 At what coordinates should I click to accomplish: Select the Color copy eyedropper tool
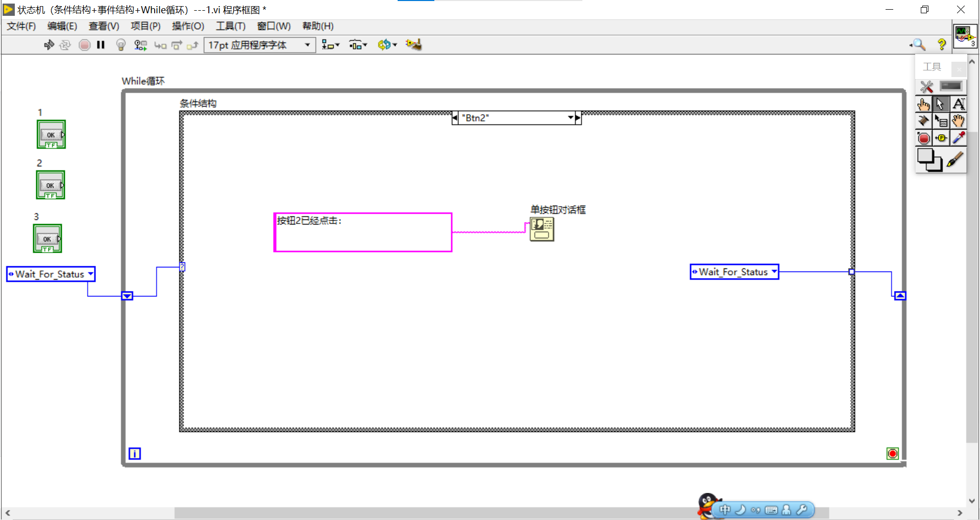[958, 138]
